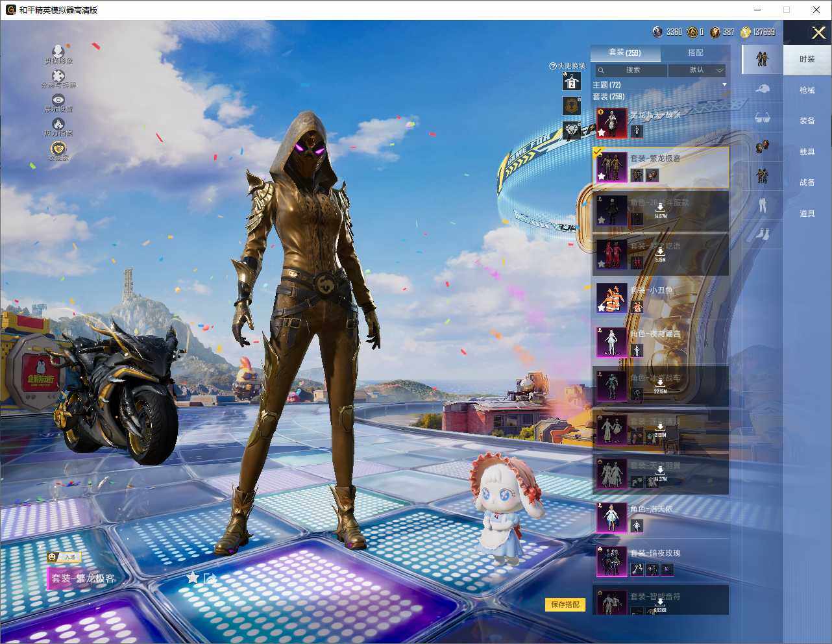Open the 时装 category tab
832x644 pixels.
pos(807,59)
